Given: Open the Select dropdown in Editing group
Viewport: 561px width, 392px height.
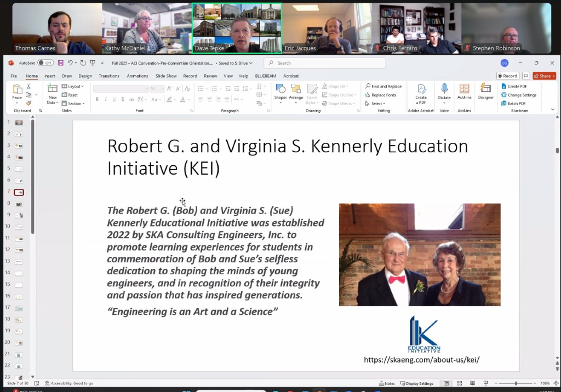Looking at the screenshot, I should click(x=377, y=103).
